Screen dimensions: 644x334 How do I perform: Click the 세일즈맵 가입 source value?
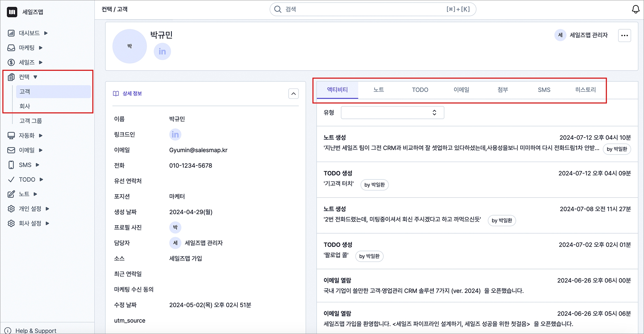(x=186, y=258)
